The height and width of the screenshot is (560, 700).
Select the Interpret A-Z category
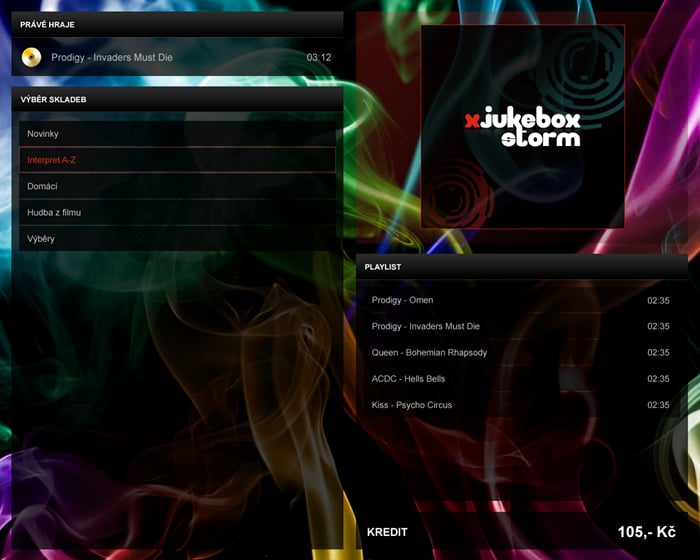pos(177,160)
